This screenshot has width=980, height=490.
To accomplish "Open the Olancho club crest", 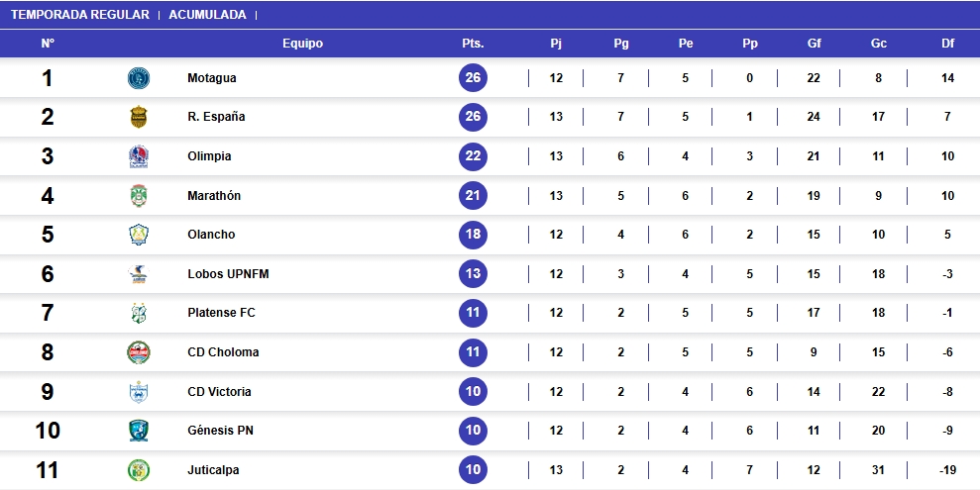I will (x=139, y=235).
